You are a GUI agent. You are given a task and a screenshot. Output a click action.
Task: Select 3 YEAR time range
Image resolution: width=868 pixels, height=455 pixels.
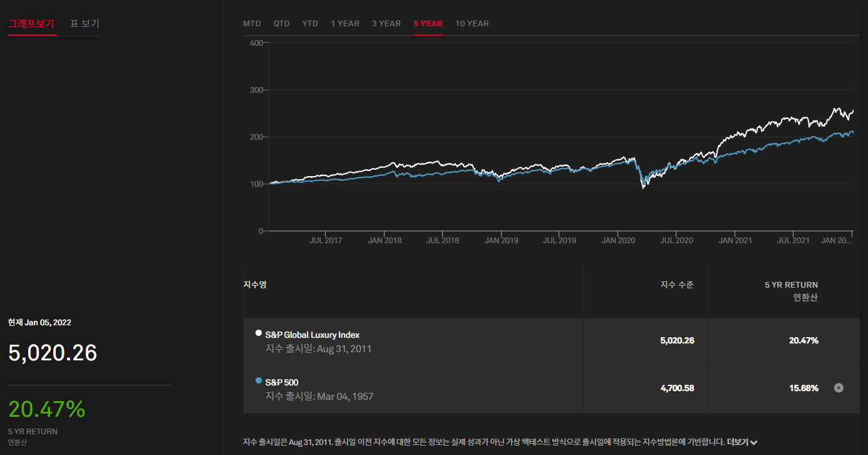(386, 24)
